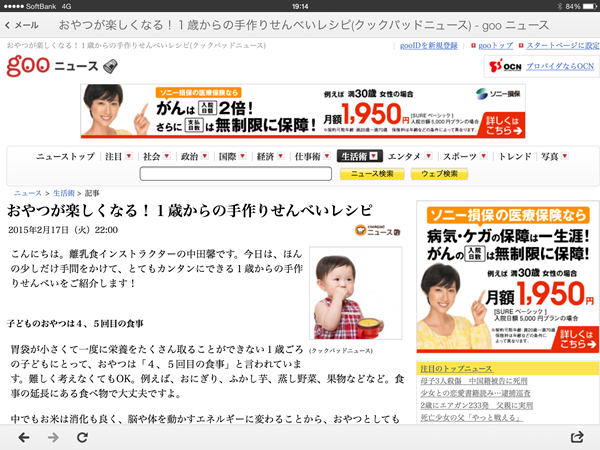The image size is (600, 450).
Task: Click the ウェブ検索 button
Action: [439, 174]
